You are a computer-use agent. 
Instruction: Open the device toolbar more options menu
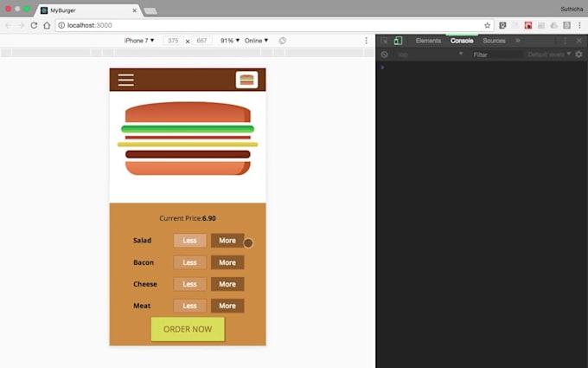click(367, 41)
